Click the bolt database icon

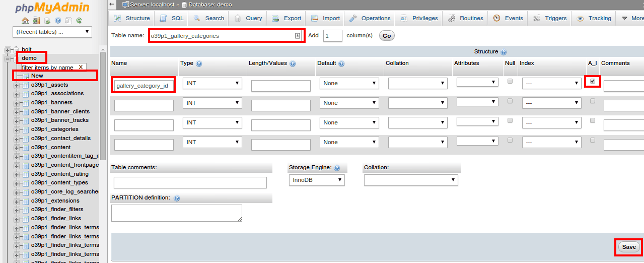point(16,49)
